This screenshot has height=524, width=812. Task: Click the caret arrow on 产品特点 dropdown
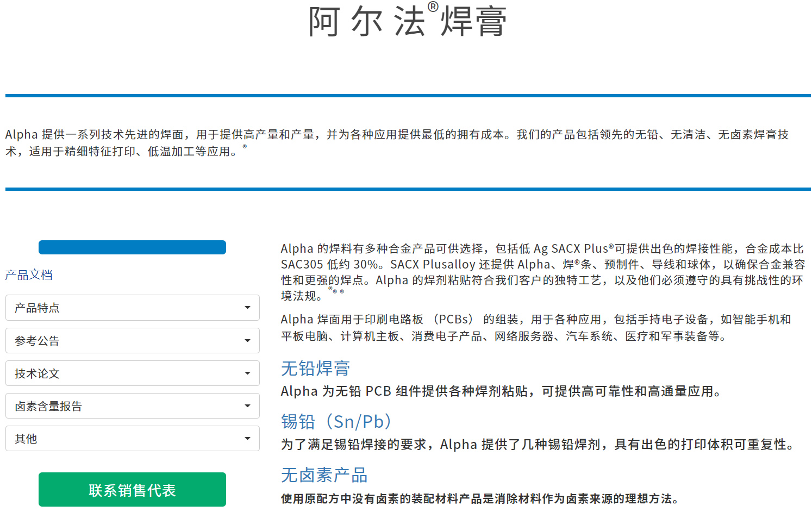click(247, 308)
